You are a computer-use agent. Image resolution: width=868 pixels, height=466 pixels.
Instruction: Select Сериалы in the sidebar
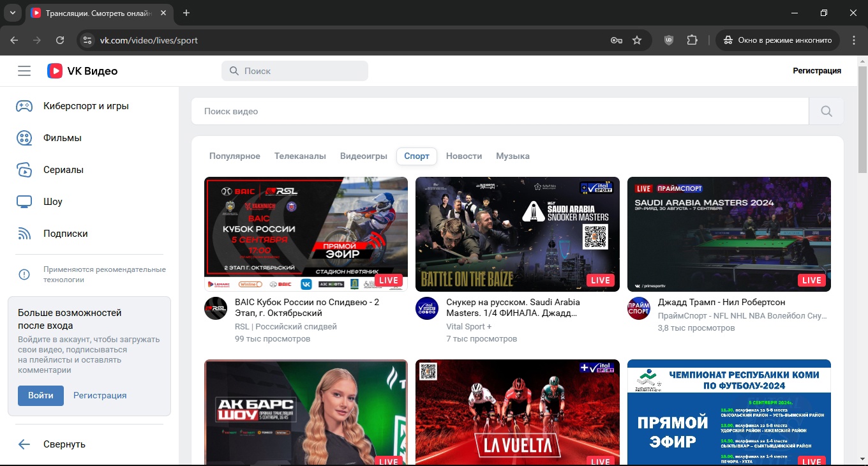pos(64,170)
